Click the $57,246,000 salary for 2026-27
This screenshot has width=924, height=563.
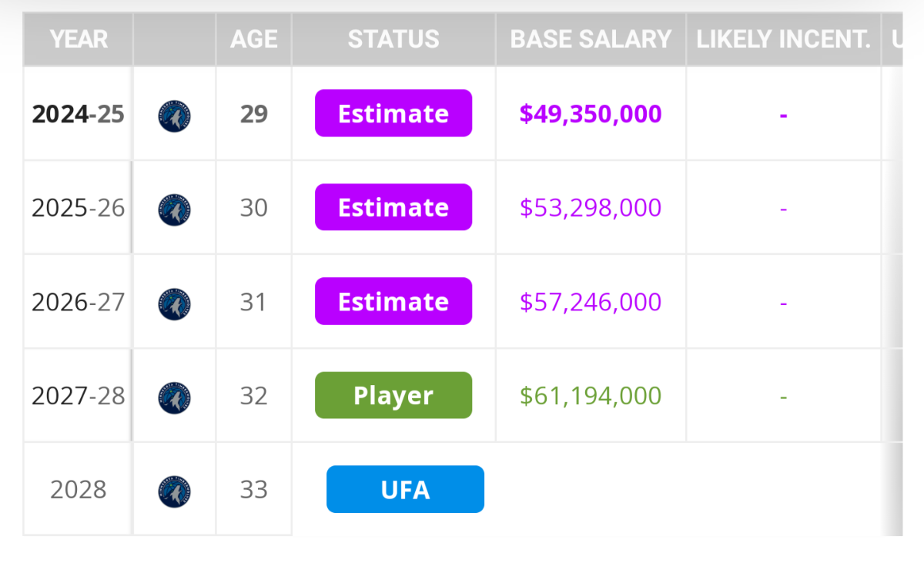pyautogui.click(x=591, y=302)
